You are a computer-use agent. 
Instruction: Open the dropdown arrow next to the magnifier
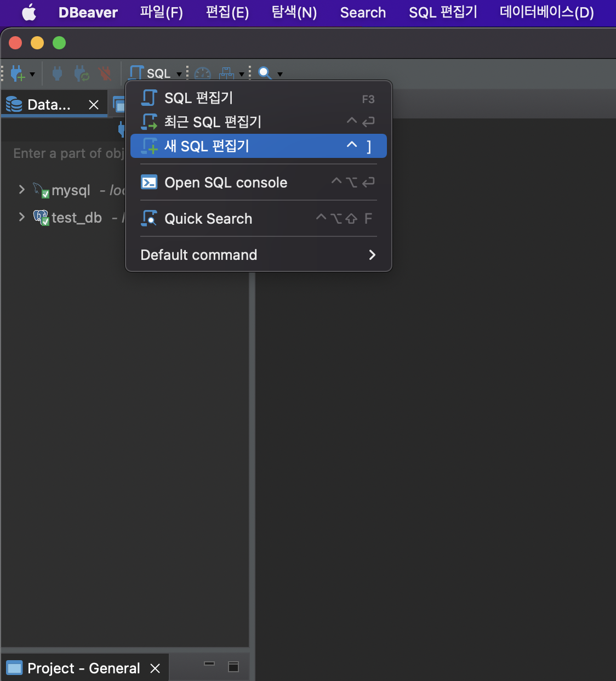[x=280, y=74]
